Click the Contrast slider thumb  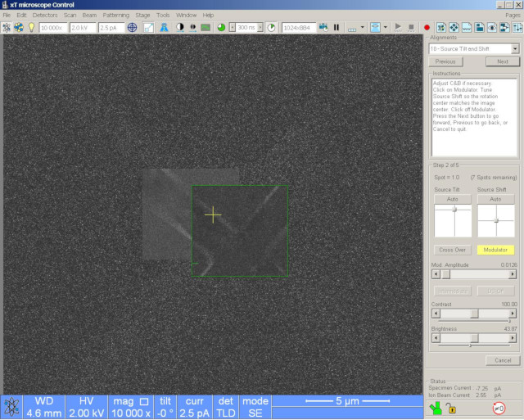click(474, 314)
